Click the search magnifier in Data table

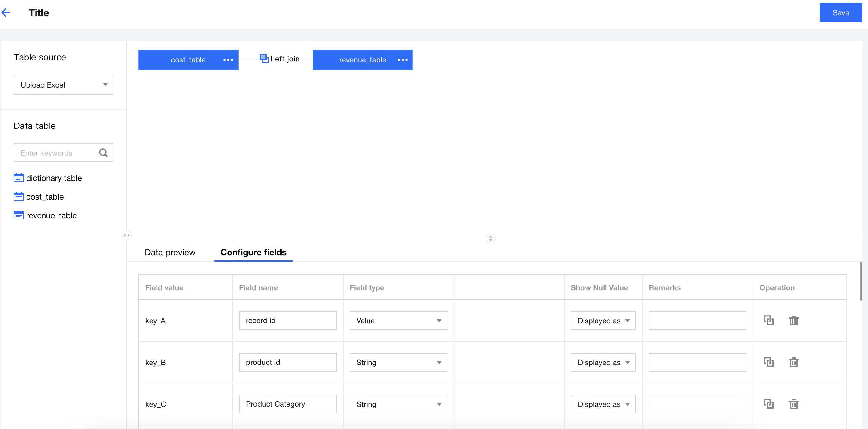104,153
